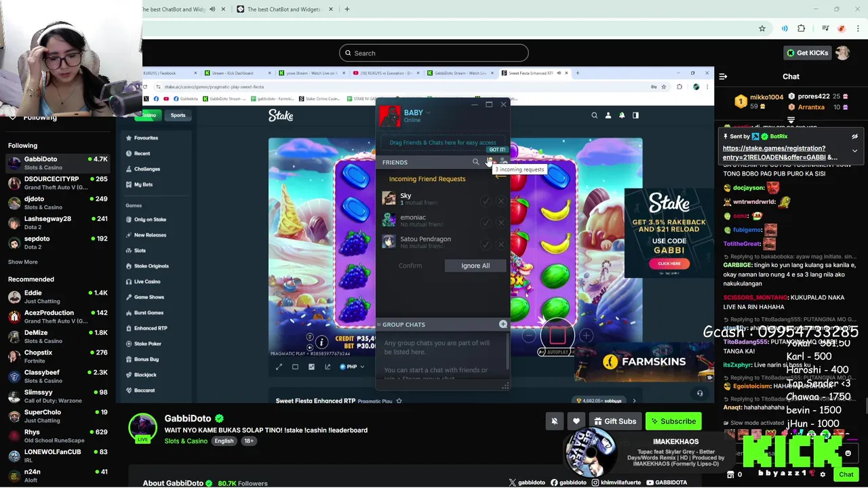The image size is (868, 488).
Task: Accept emoniac's friend request checkmark
Action: [486, 222]
